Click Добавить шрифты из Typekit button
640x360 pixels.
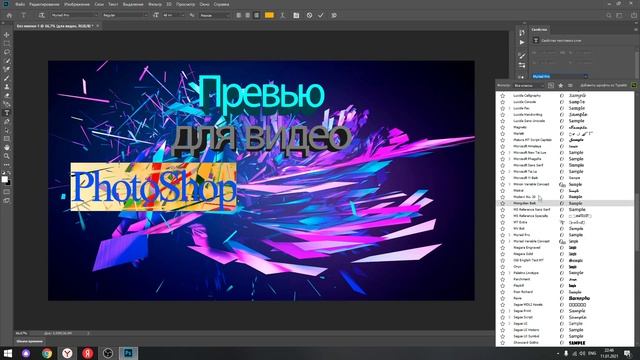click(x=603, y=85)
